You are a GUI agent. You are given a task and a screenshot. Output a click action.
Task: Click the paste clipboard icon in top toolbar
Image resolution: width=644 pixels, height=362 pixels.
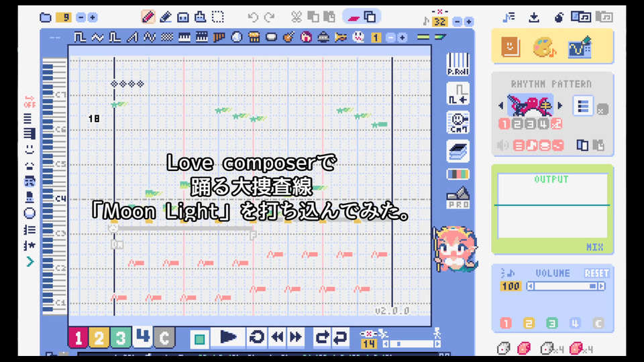pyautogui.click(x=329, y=17)
